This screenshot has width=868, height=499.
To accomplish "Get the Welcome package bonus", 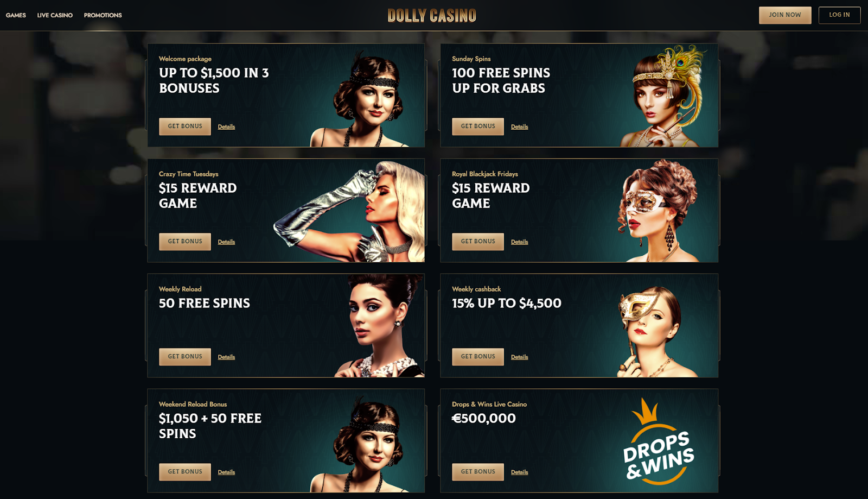I will pos(185,127).
